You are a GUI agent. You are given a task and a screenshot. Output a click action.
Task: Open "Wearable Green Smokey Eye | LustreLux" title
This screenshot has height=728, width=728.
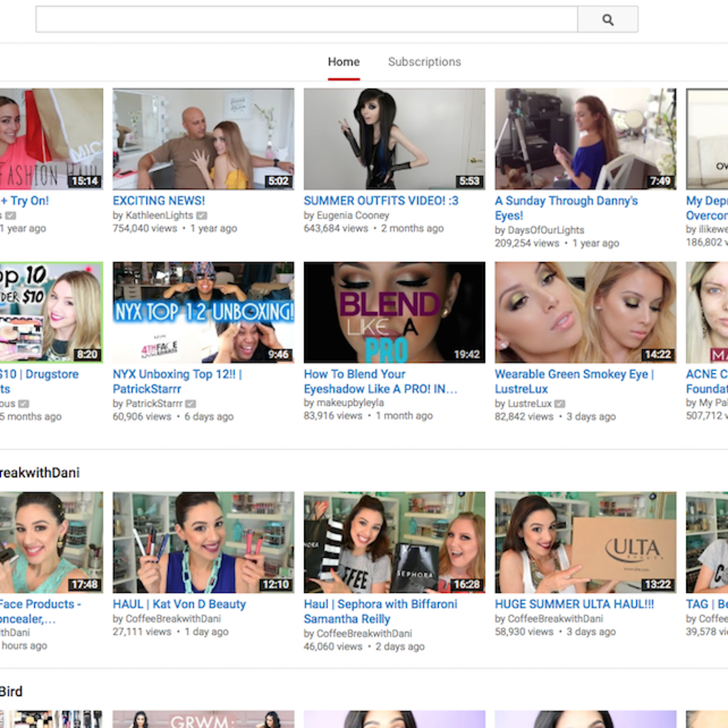point(575,381)
